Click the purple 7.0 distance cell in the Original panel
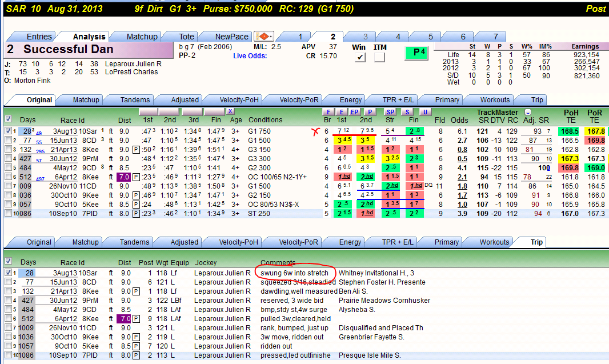Viewport: 609px width, 364px height. tap(124, 177)
